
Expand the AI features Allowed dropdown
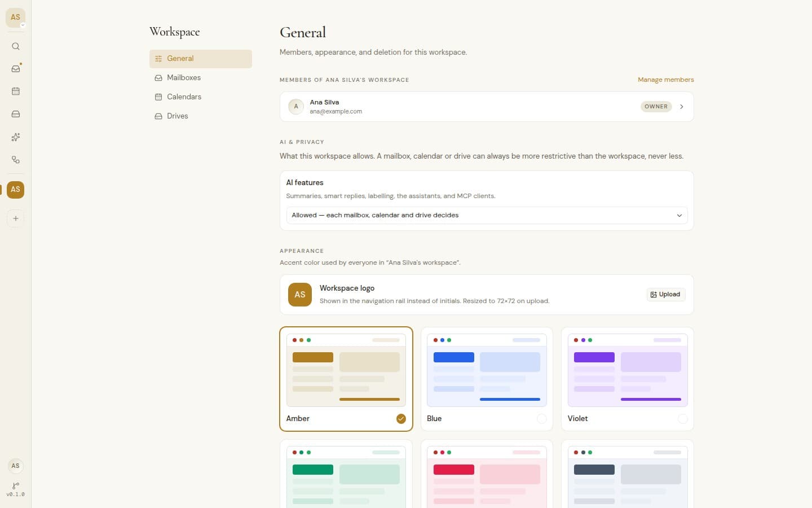point(487,215)
